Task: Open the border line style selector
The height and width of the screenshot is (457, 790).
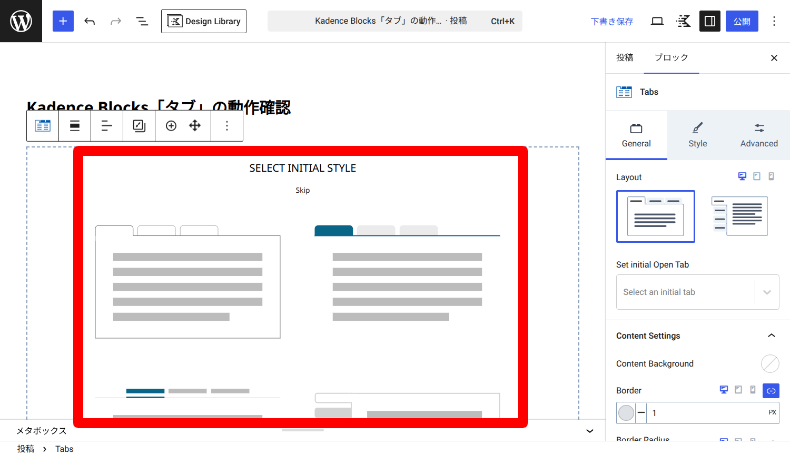Action: click(641, 413)
